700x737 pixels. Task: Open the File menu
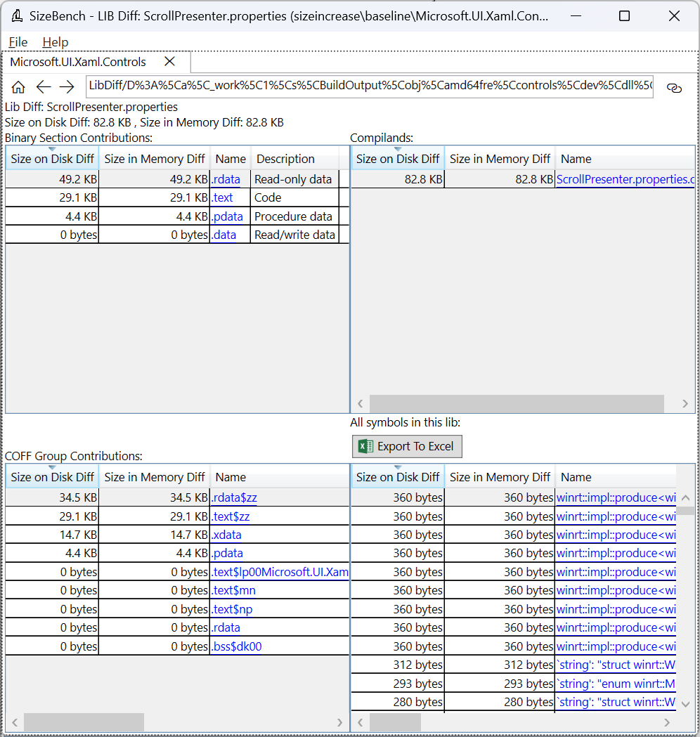[x=18, y=42]
